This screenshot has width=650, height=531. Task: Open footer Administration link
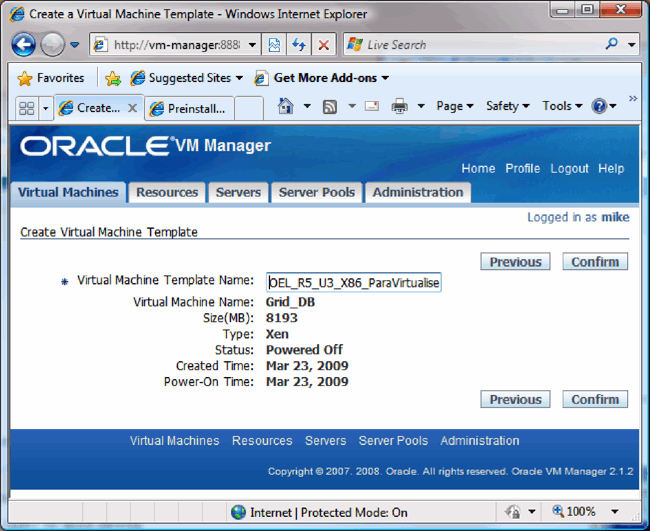480,441
